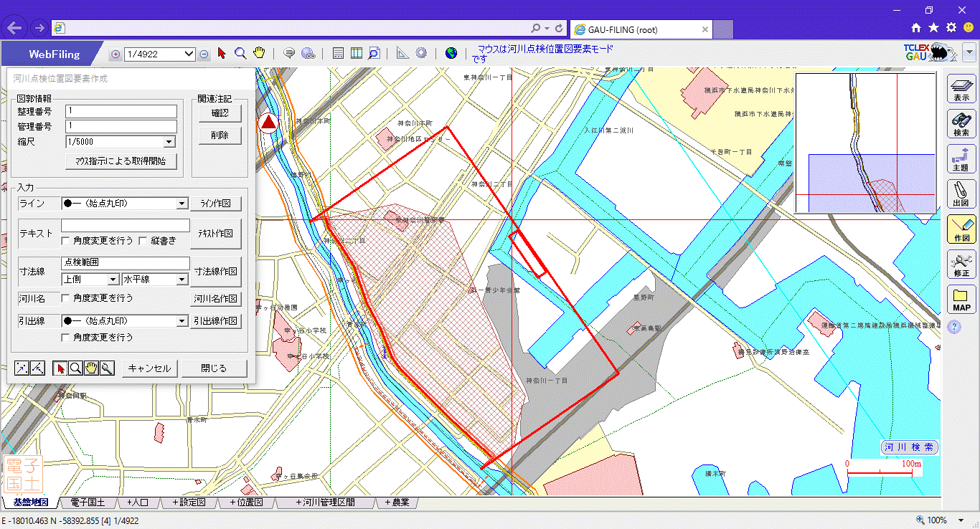Select the hand pan tool in top toolbar
This screenshot has height=529, width=980.
tap(259, 53)
